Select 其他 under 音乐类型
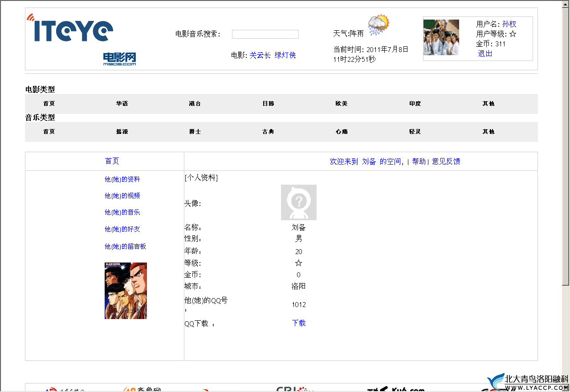The width and height of the screenshot is (570, 392). 489,132
